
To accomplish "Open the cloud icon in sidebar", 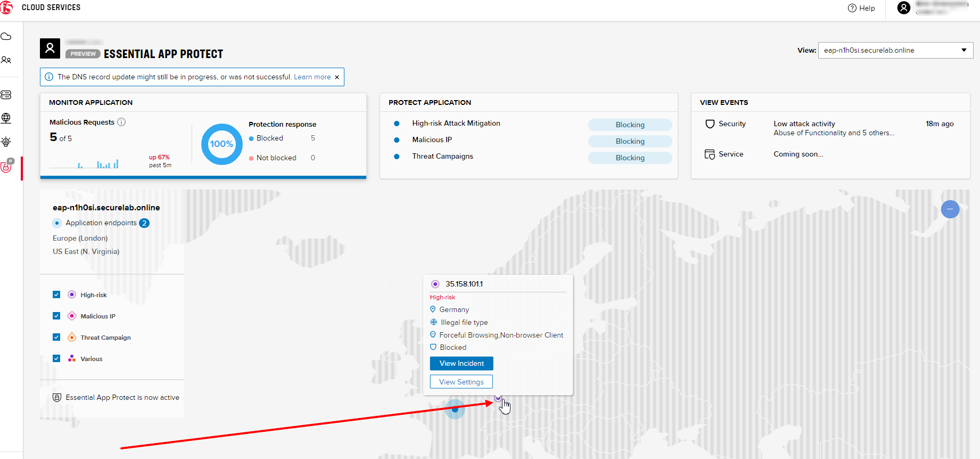I will [x=6, y=37].
